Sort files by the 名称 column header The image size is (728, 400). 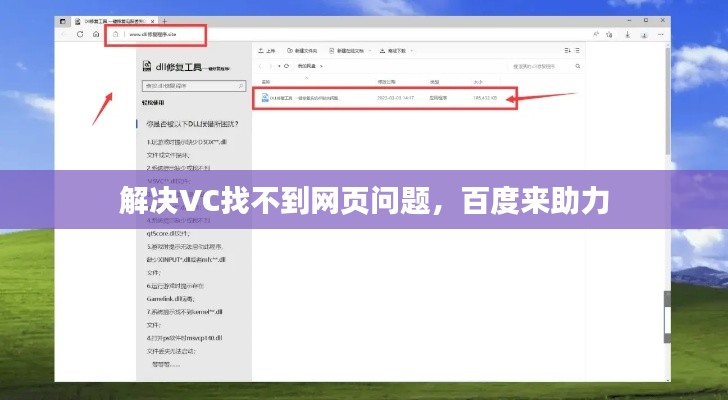click(x=266, y=82)
